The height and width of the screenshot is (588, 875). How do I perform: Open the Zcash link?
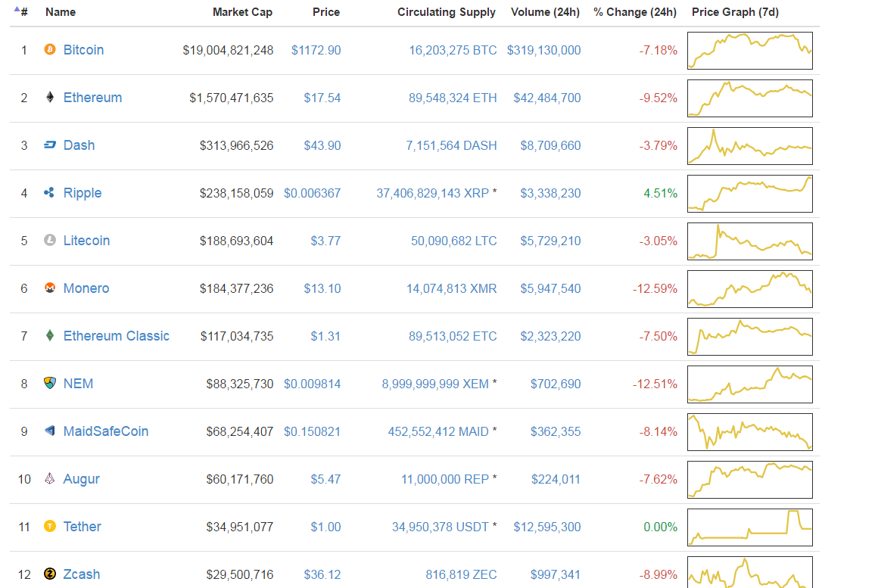(x=82, y=574)
